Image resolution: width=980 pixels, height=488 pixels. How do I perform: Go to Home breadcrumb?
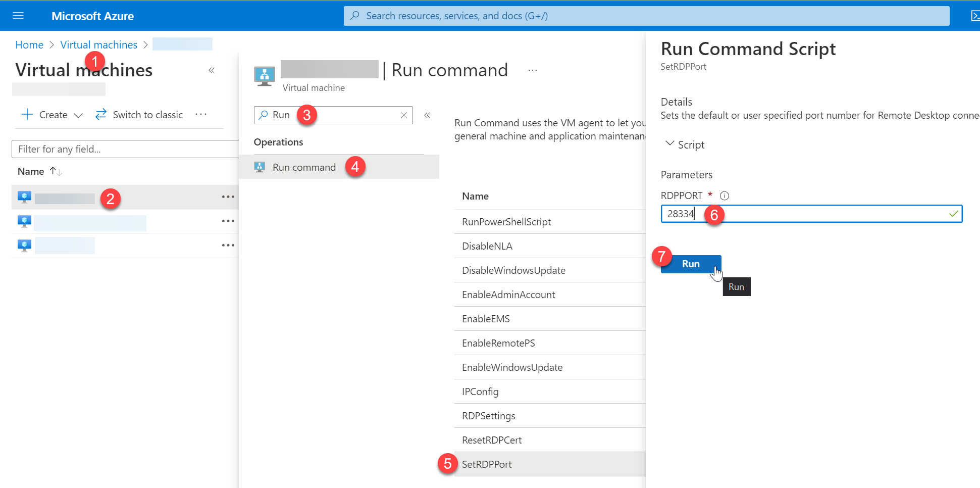tap(29, 45)
